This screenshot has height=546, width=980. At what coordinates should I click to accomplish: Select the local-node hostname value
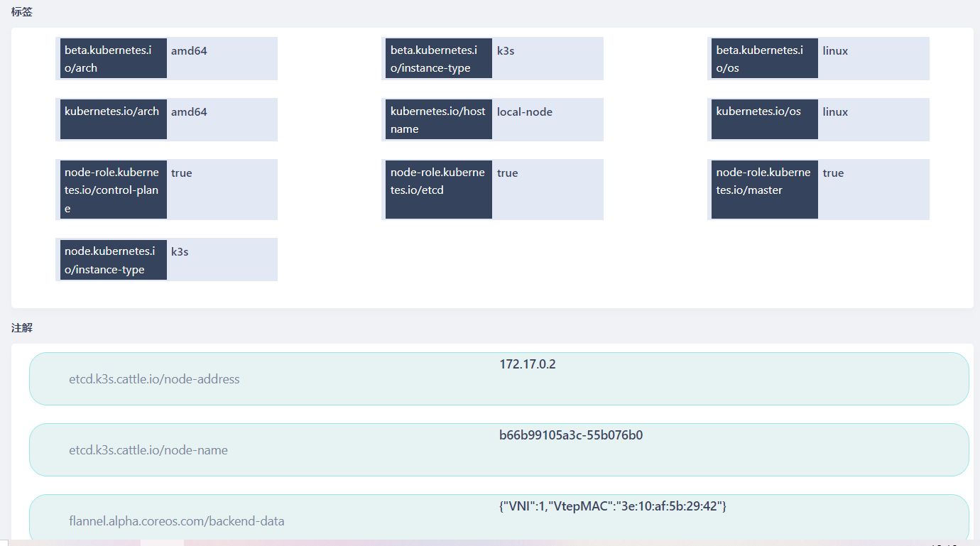525,112
